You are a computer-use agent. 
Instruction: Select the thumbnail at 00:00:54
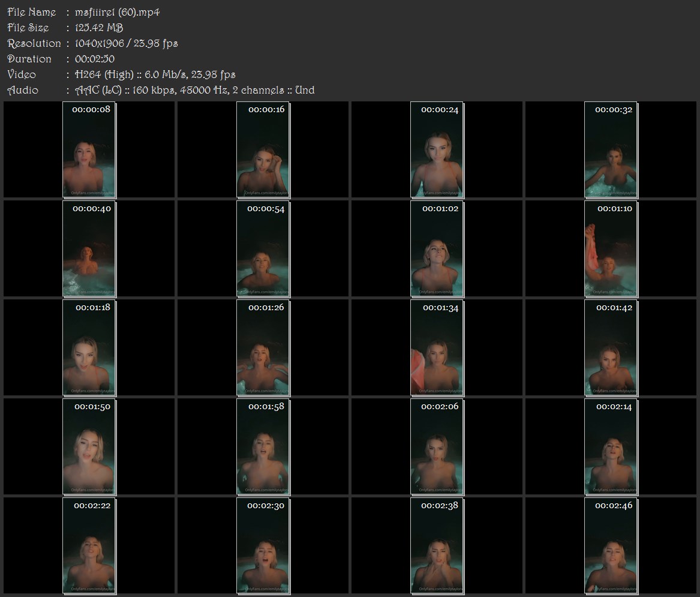click(x=263, y=249)
